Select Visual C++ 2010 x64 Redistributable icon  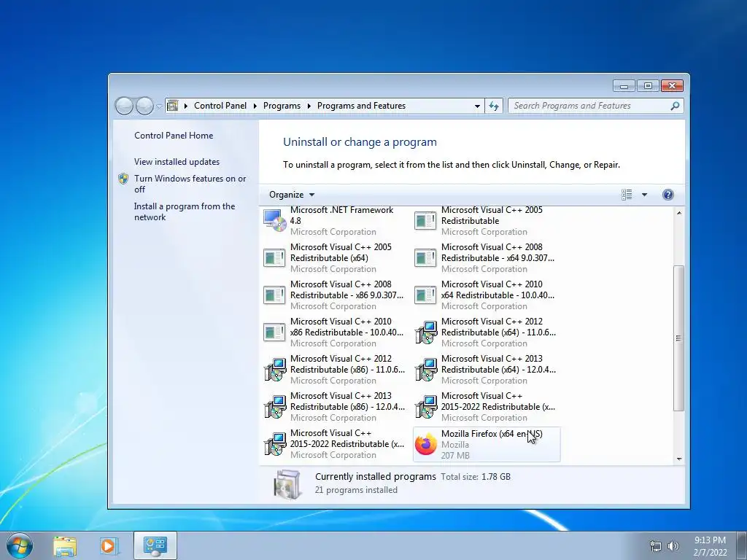click(425, 295)
